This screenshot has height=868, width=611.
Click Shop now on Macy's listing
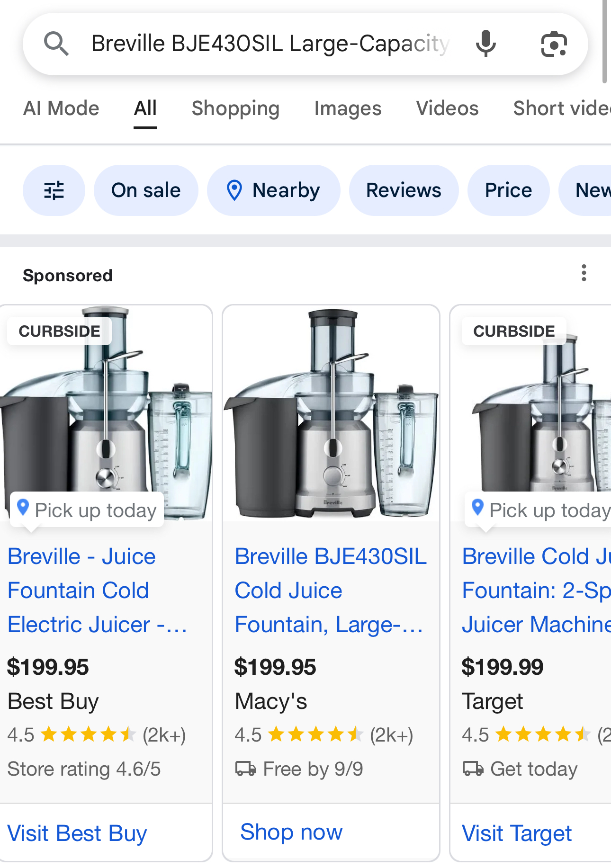coord(291,832)
